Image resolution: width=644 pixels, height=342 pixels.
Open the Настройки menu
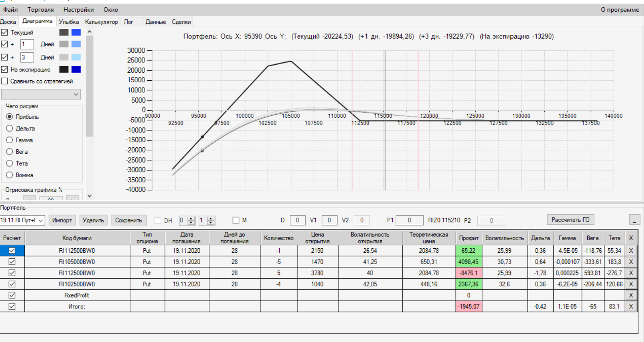[x=79, y=9]
